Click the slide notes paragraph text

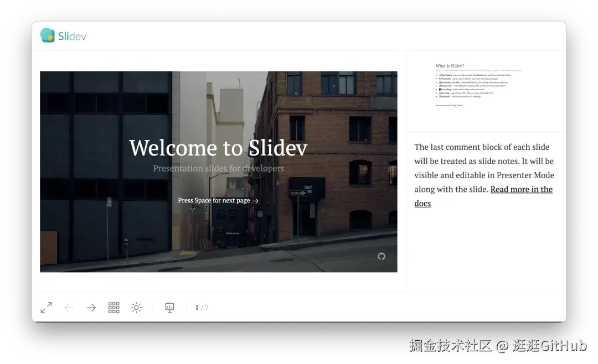click(x=484, y=175)
